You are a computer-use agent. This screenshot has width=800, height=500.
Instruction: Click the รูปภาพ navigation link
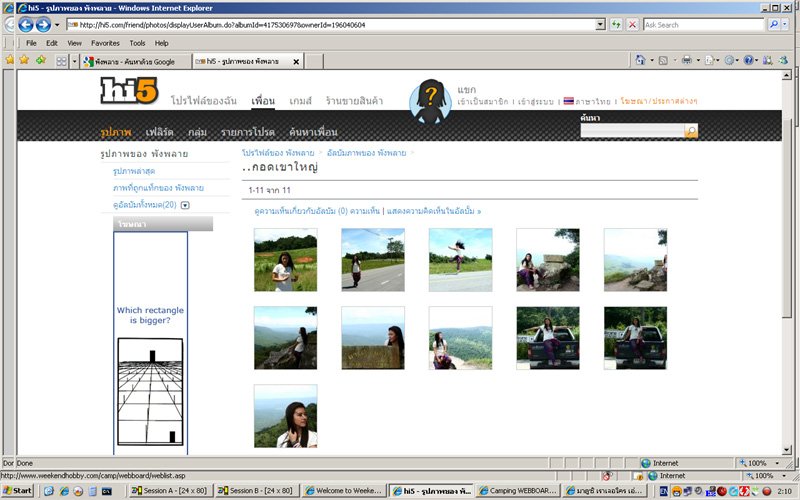click(116, 132)
